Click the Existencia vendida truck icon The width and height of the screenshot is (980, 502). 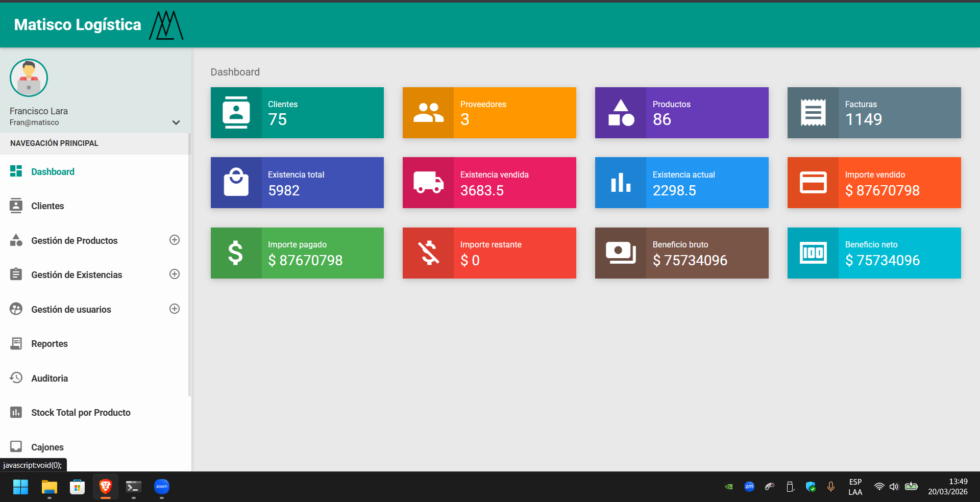pyautogui.click(x=428, y=183)
